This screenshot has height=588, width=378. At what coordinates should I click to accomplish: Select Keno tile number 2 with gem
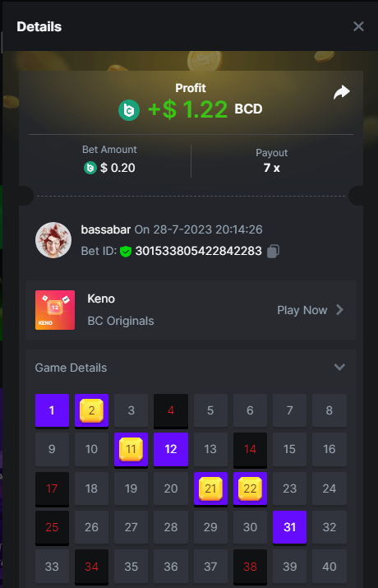point(91,410)
